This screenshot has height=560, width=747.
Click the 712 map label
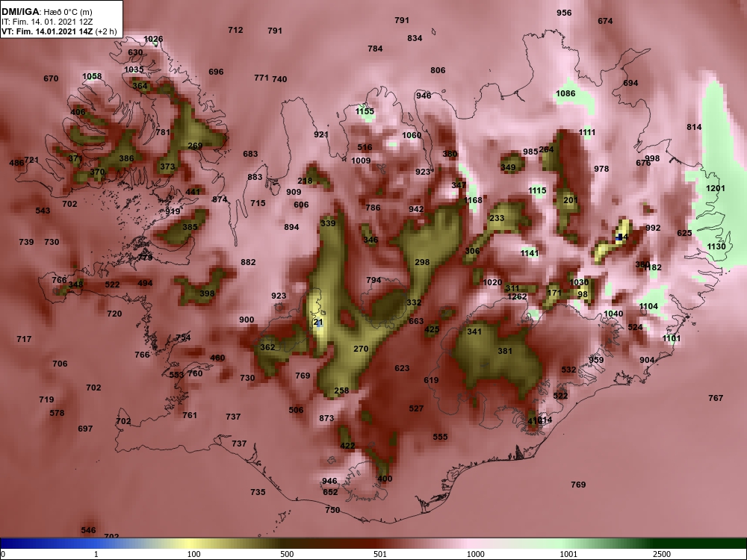tap(235, 30)
